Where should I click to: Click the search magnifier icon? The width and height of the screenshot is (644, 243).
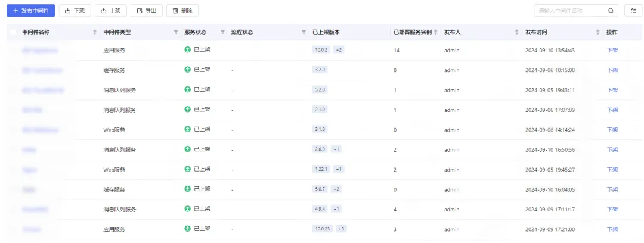click(611, 11)
